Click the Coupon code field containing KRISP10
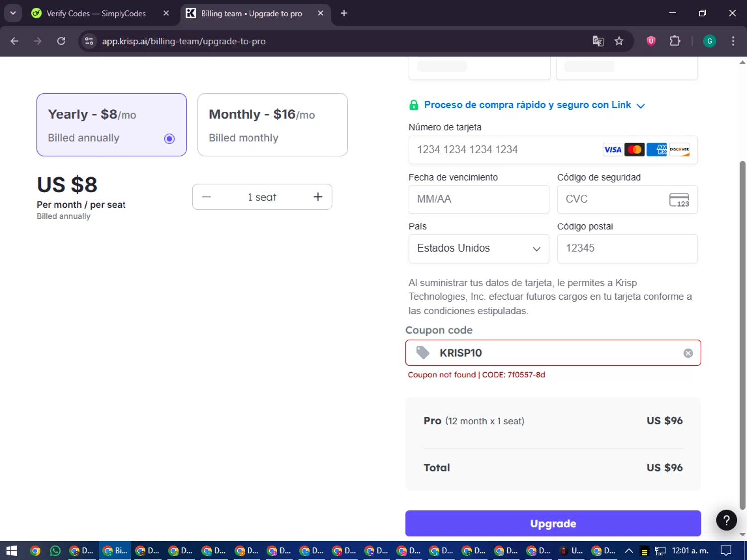 point(553,353)
